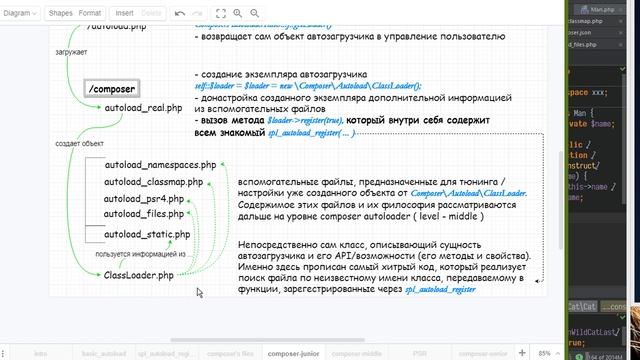The width and height of the screenshot is (640, 360).
Task: Undo the last action
Action: [180, 13]
